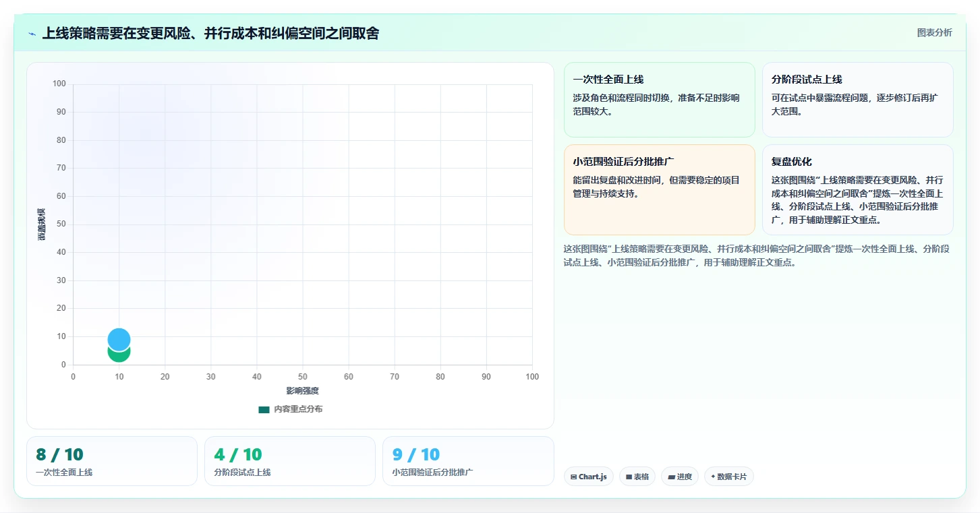Screen dimensions: 980x513
Task: Click the lightning icon beside the title
Action: [x=32, y=33]
